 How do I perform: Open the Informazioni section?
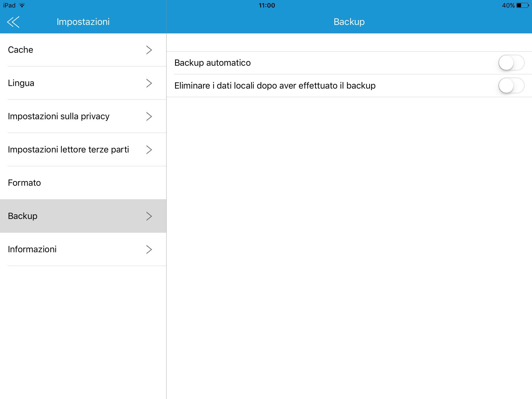point(32,249)
